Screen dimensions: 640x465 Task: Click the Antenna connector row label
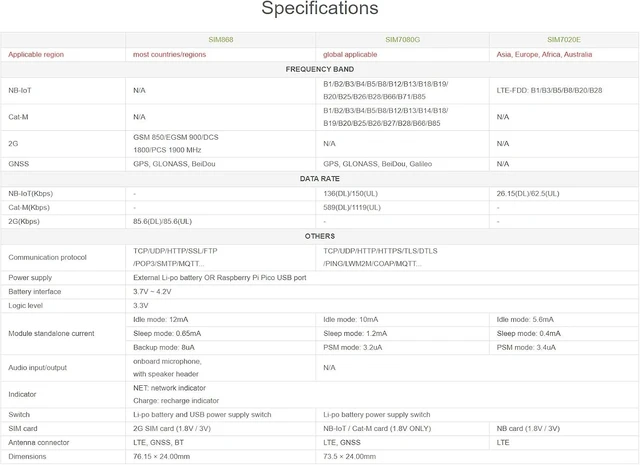pos(39,442)
